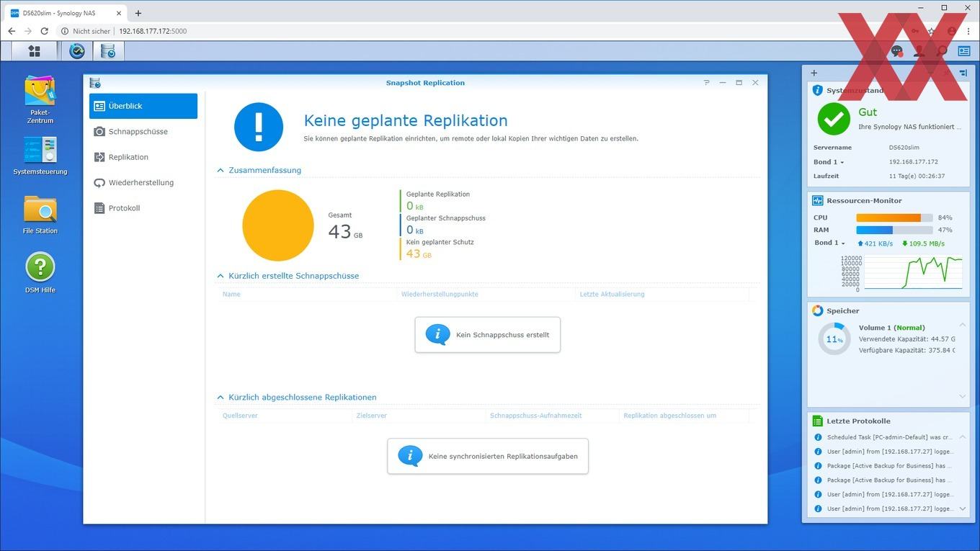The width and height of the screenshot is (980, 551).
Task: Click the Letzte Protokolle widget icon
Action: tap(817, 421)
